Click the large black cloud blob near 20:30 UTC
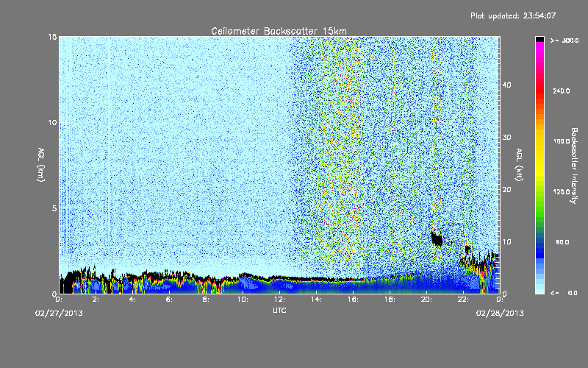The height and width of the screenshot is (368, 588). pyautogui.click(x=436, y=238)
